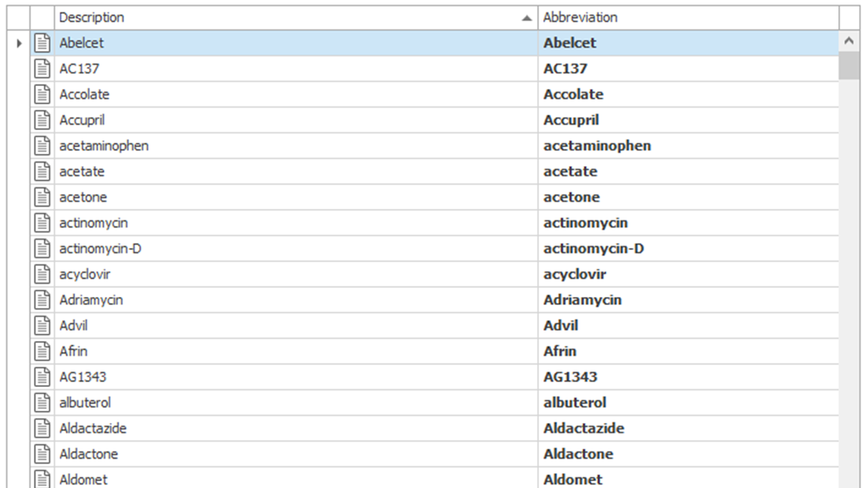Image resolution: width=868 pixels, height=488 pixels.
Task: Select the bold Accupril abbreviation cell
Action: tap(688, 120)
